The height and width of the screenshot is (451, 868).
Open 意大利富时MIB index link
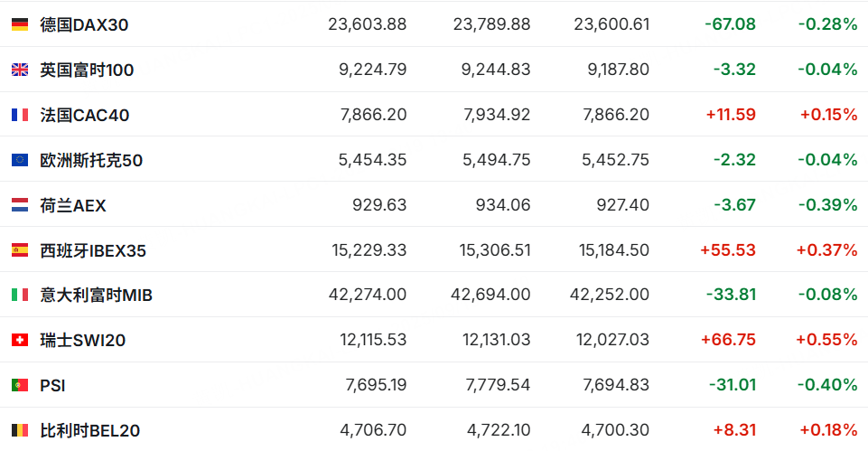97,295
